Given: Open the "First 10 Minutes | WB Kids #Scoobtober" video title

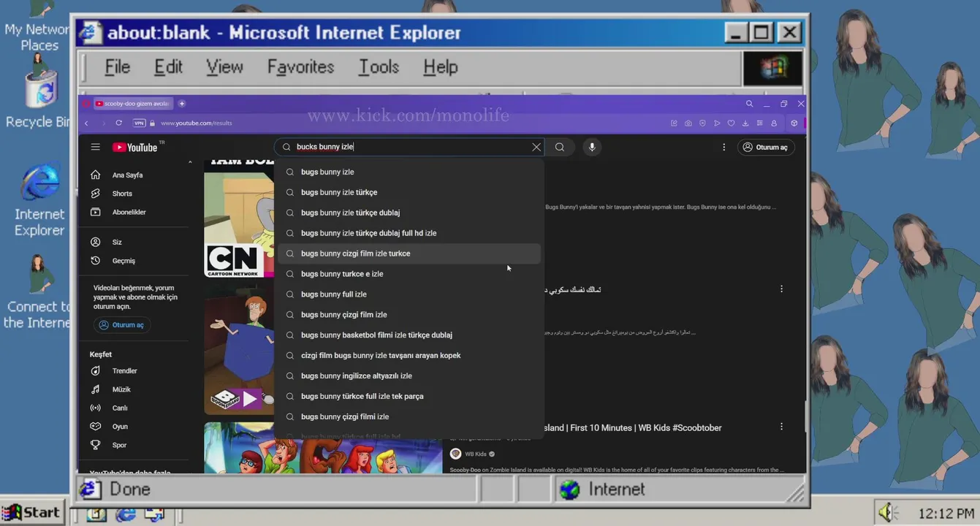Looking at the screenshot, I should pyautogui.click(x=633, y=427).
